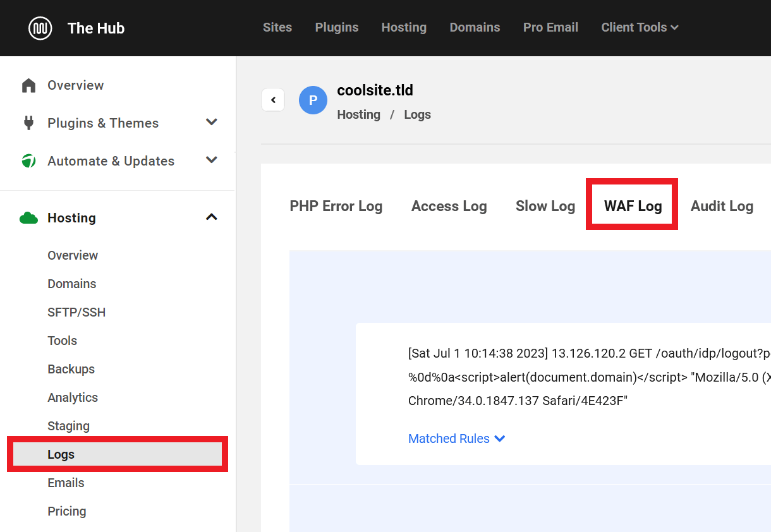Viewport: 771px width, 532px height.
Task: Click the log entry timestamp line
Action: point(589,353)
